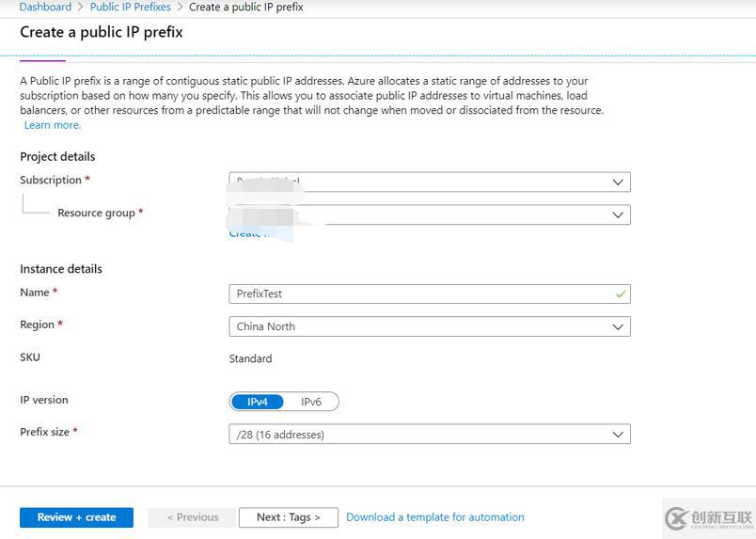Click the Prefix size chevron arrow
This screenshot has height=539, width=756.
pyautogui.click(x=618, y=435)
